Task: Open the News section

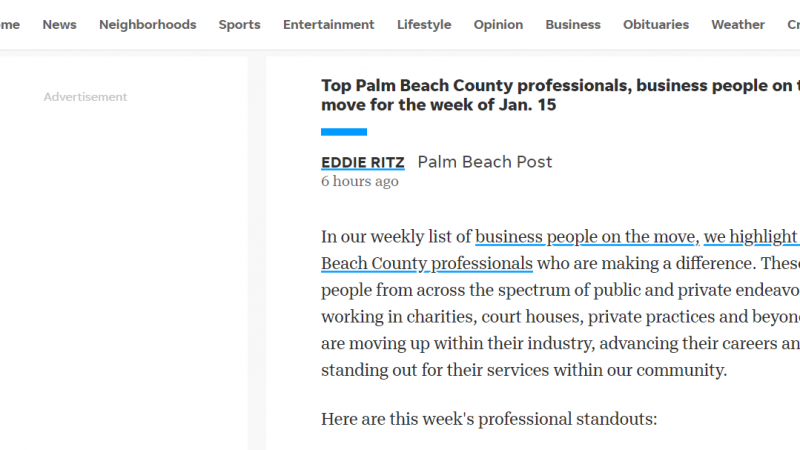Action: point(59,24)
